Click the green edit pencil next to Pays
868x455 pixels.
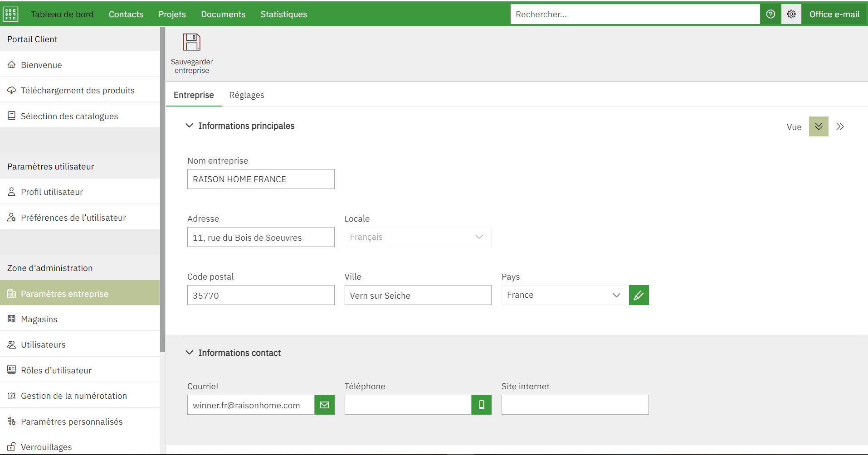point(639,295)
